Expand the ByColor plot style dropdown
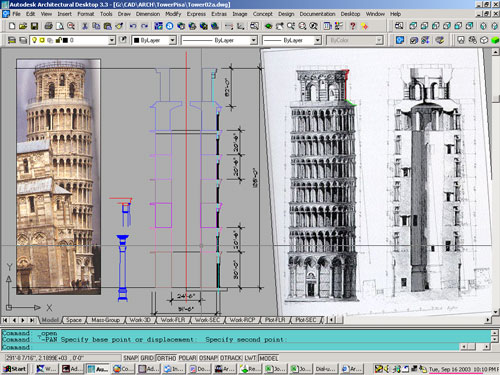The width and height of the screenshot is (500, 375). pyautogui.click(x=379, y=40)
